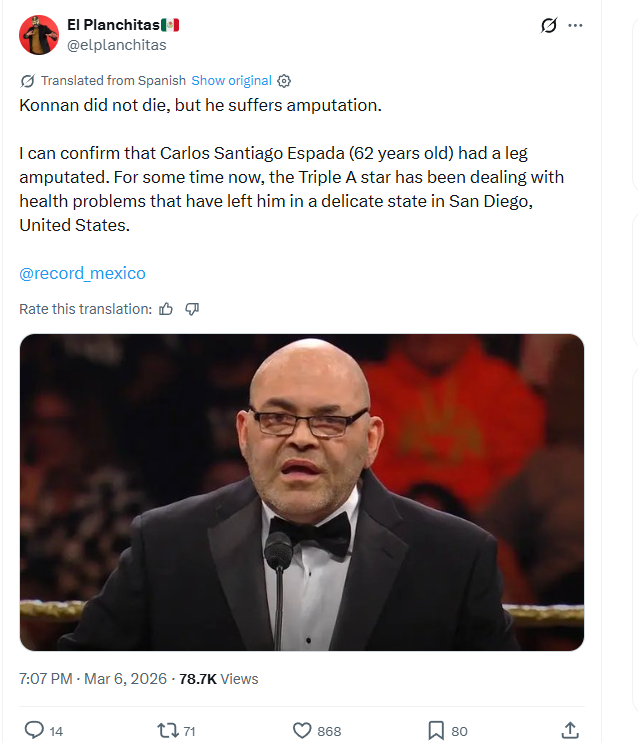The image size is (638, 743).
Task: Click Show original link
Action: click(x=231, y=81)
